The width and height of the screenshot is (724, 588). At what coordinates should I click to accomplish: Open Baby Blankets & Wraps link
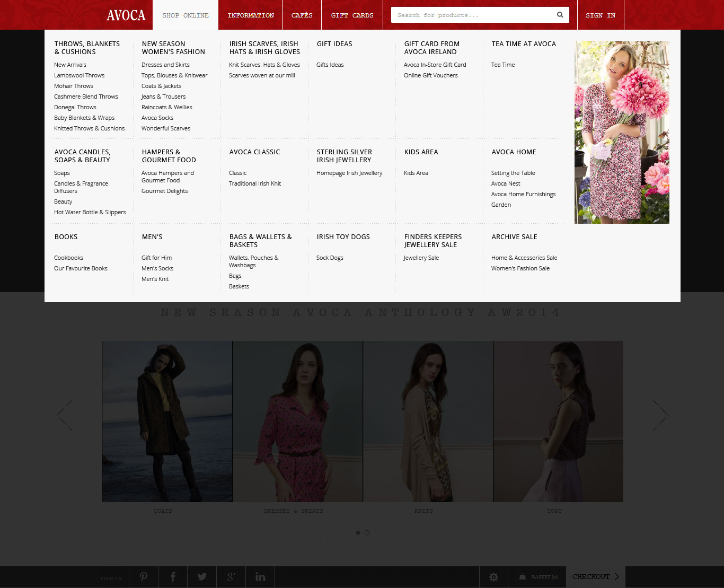click(84, 118)
